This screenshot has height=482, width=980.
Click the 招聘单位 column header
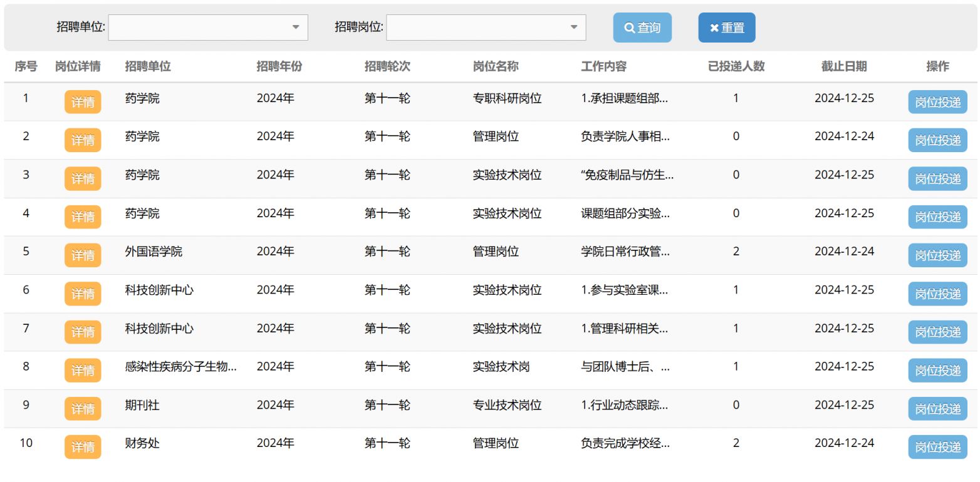[148, 66]
